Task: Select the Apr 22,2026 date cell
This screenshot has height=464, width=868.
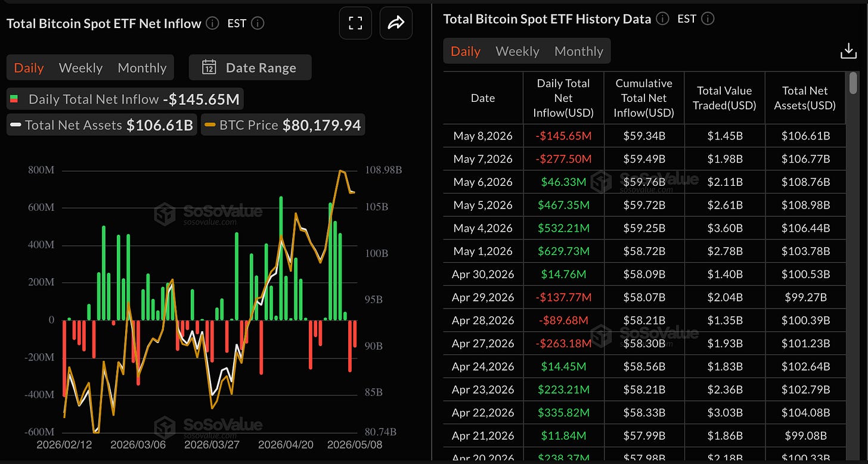Action: point(483,413)
